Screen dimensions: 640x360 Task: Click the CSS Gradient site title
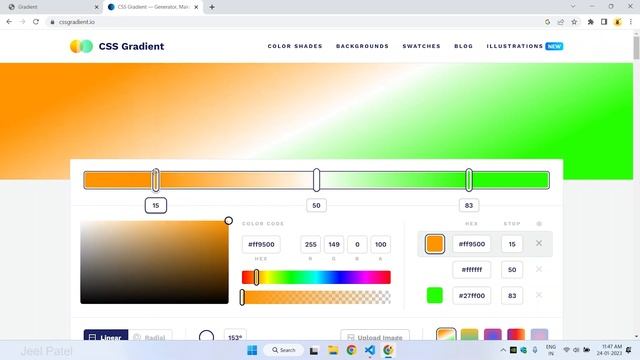(131, 46)
